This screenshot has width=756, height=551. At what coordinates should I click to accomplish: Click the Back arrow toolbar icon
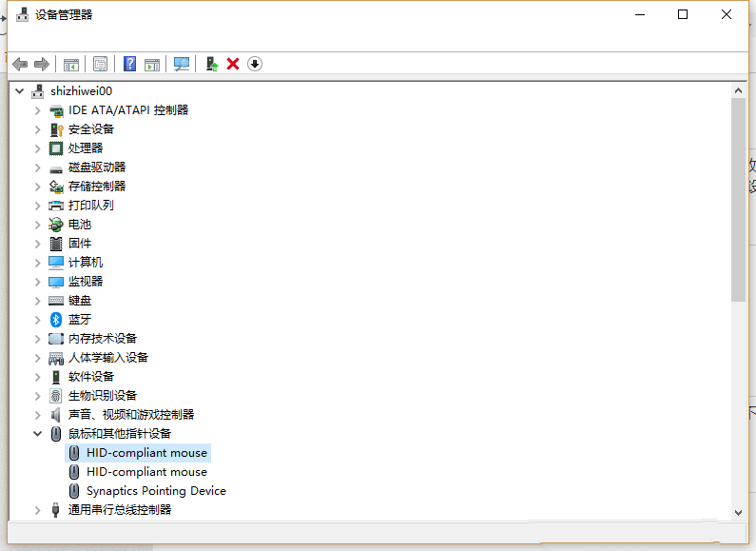click(x=20, y=64)
